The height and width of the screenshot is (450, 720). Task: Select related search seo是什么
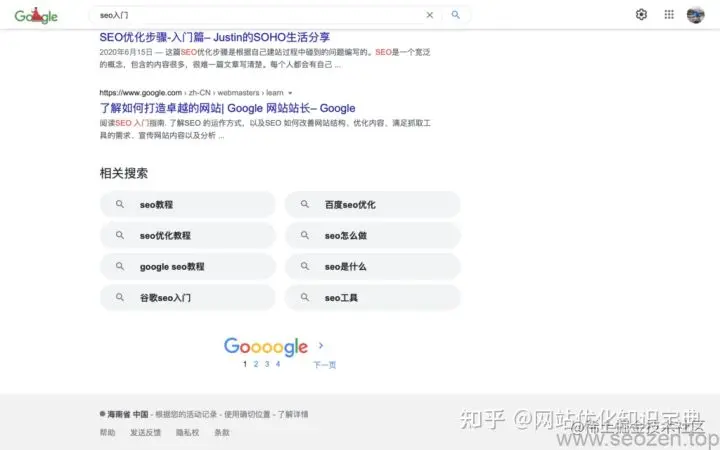[x=372, y=267]
